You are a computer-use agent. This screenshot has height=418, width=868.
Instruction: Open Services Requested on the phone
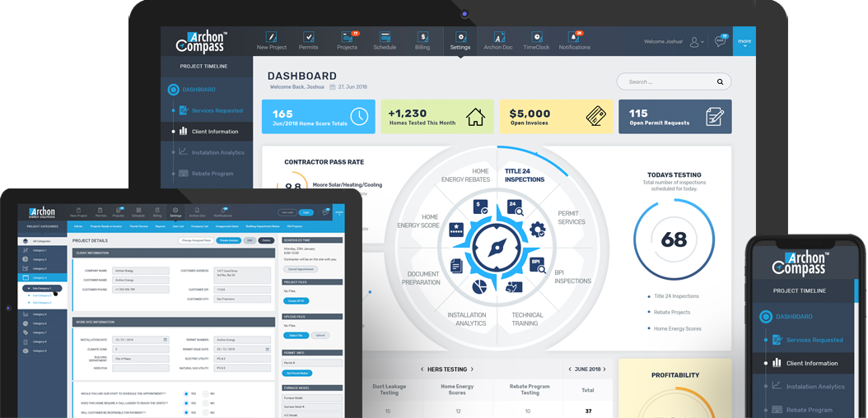[806, 340]
